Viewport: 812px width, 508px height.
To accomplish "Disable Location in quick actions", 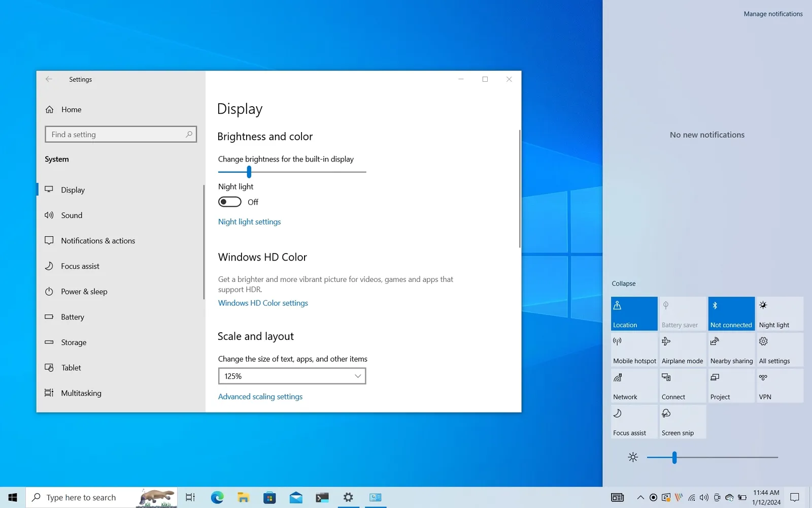I will [x=633, y=313].
